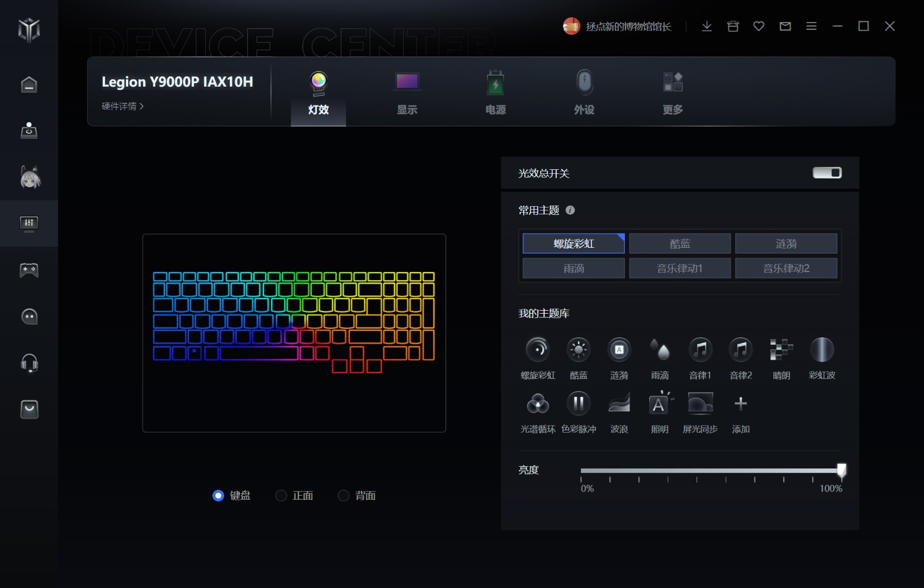Click the Legion logo at top left

[x=29, y=29]
